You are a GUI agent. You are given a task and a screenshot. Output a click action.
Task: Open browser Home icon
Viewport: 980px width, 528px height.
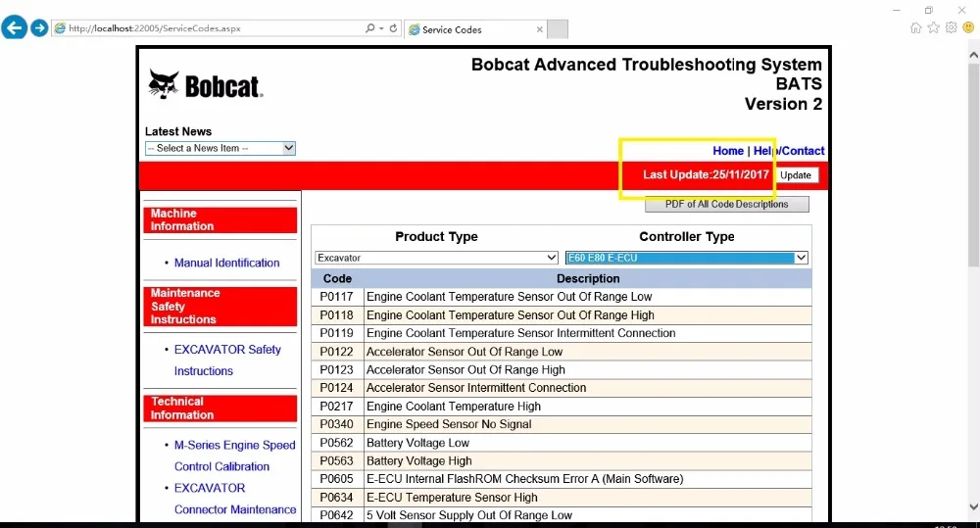(x=915, y=27)
